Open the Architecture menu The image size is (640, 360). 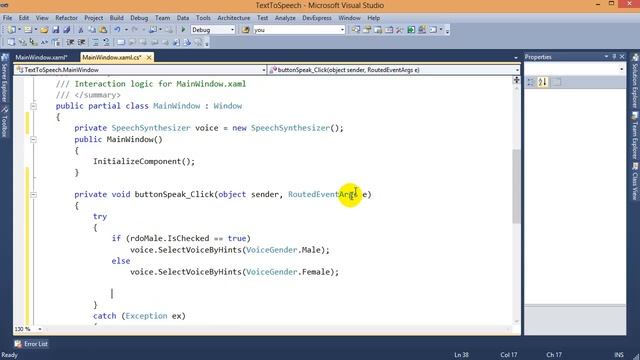click(233, 18)
